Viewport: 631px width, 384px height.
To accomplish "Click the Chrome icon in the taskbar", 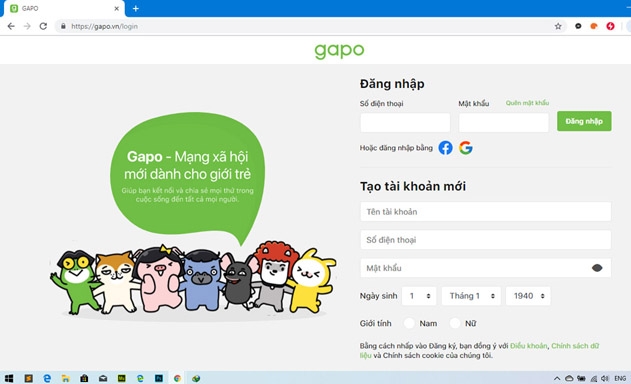I will coord(177,378).
